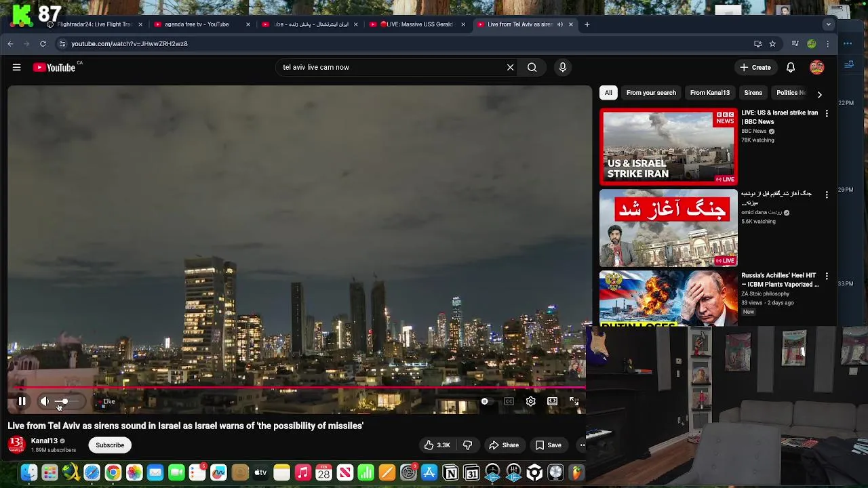Switch the player to theater mode
The width and height of the screenshot is (868, 488).
point(553,401)
